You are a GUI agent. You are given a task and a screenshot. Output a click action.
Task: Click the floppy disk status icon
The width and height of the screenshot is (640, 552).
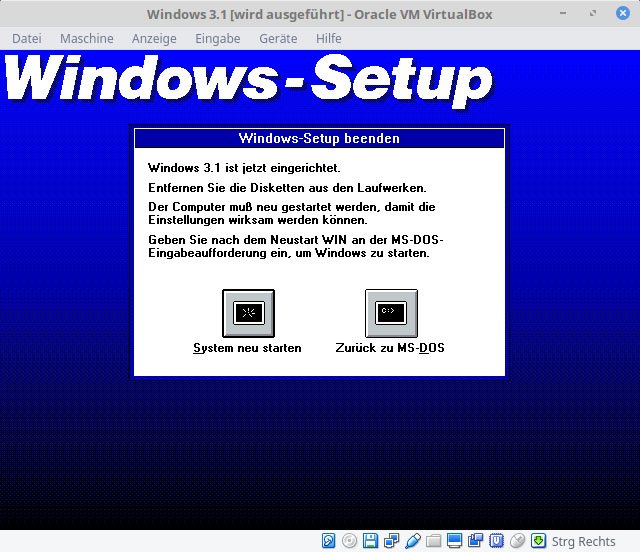point(370,541)
